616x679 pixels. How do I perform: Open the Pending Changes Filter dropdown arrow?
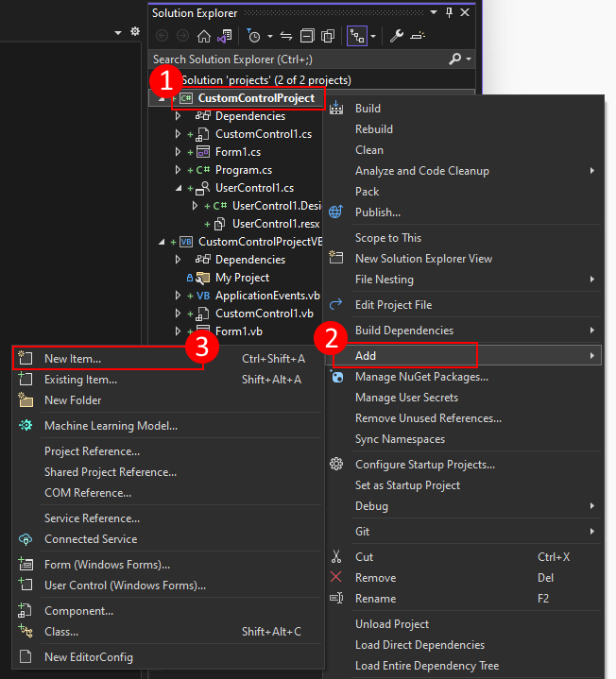click(270, 37)
